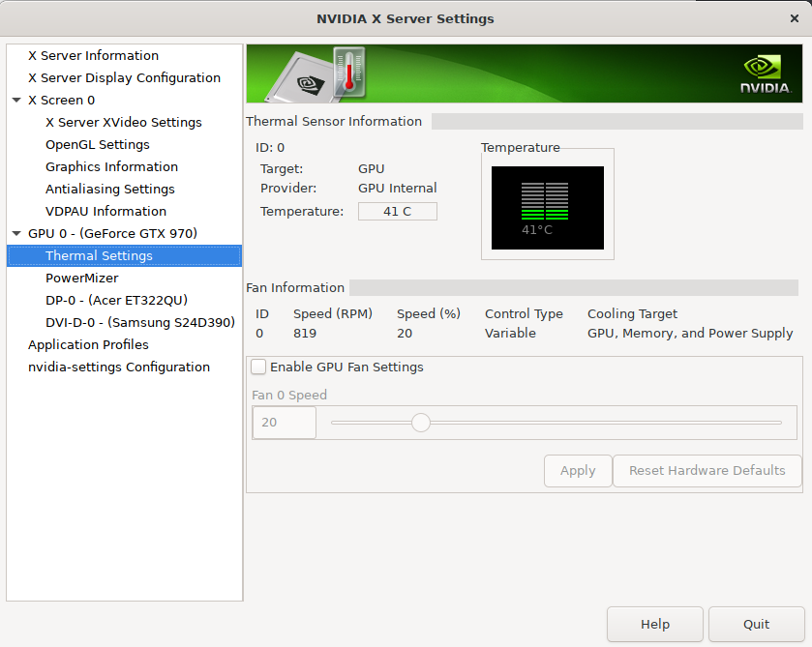Quit NVIDIA X Server Settings
This screenshot has width=812, height=647.
[756, 624]
